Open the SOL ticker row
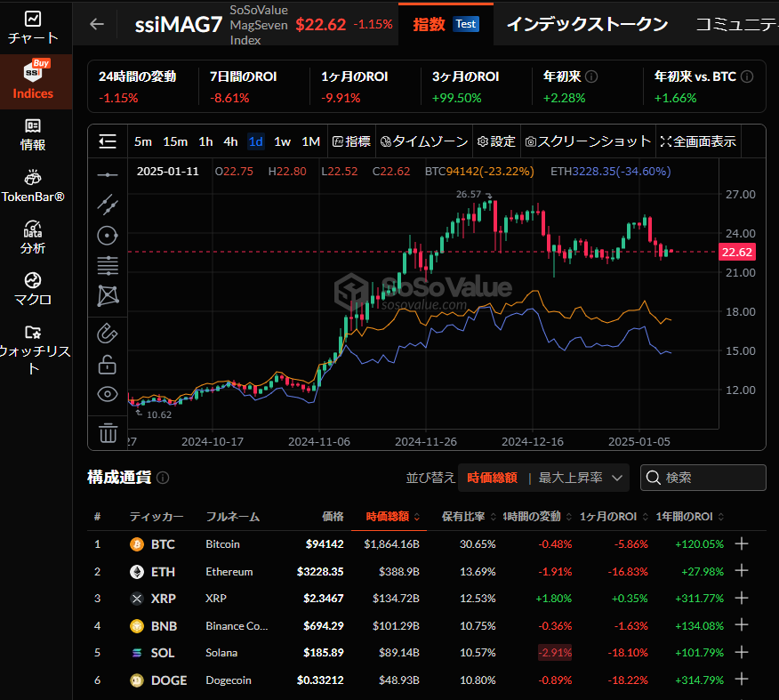The height and width of the screenshot is (700, 779). click(x=426, y=653)
